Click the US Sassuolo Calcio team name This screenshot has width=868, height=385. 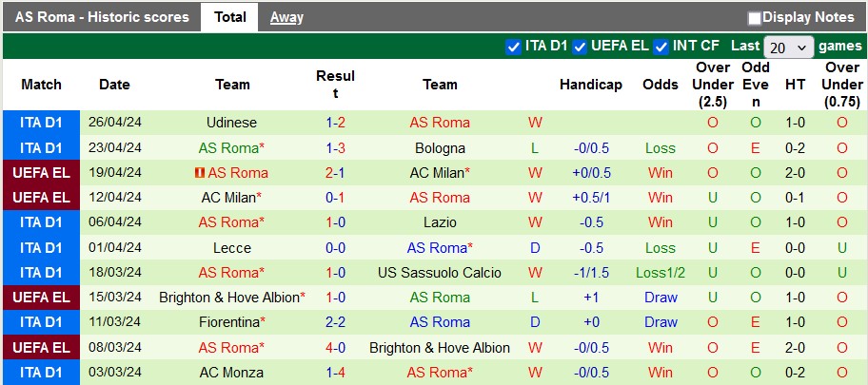(440, 273)
